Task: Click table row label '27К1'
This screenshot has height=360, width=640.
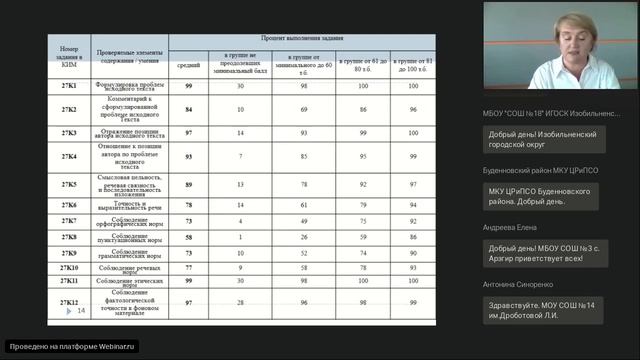Action: pos(69,86)
